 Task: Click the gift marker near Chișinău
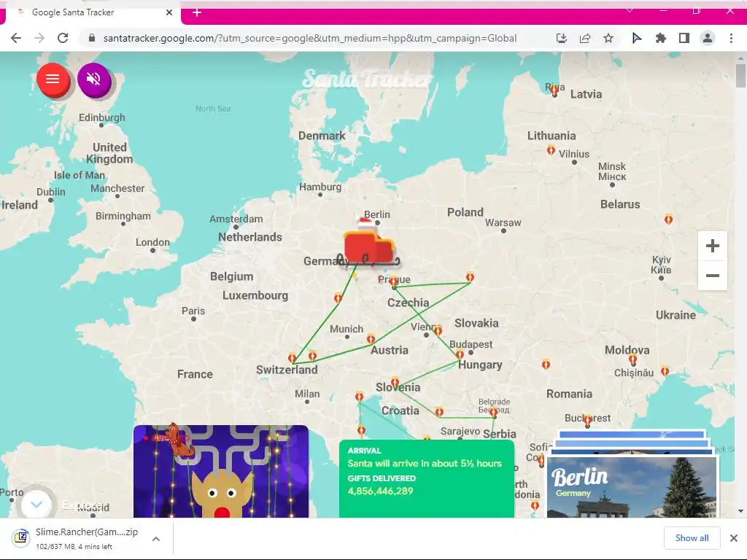(x=632, y=359)
